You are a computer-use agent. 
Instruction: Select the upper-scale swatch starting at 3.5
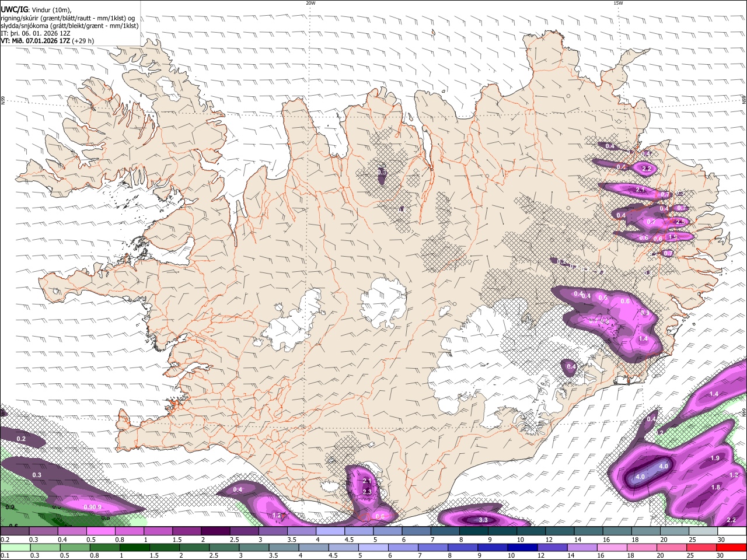pos(302,531)
